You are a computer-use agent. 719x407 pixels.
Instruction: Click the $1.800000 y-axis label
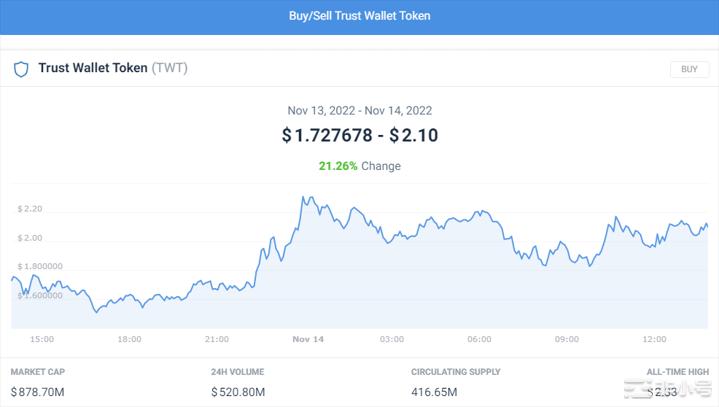40,267
